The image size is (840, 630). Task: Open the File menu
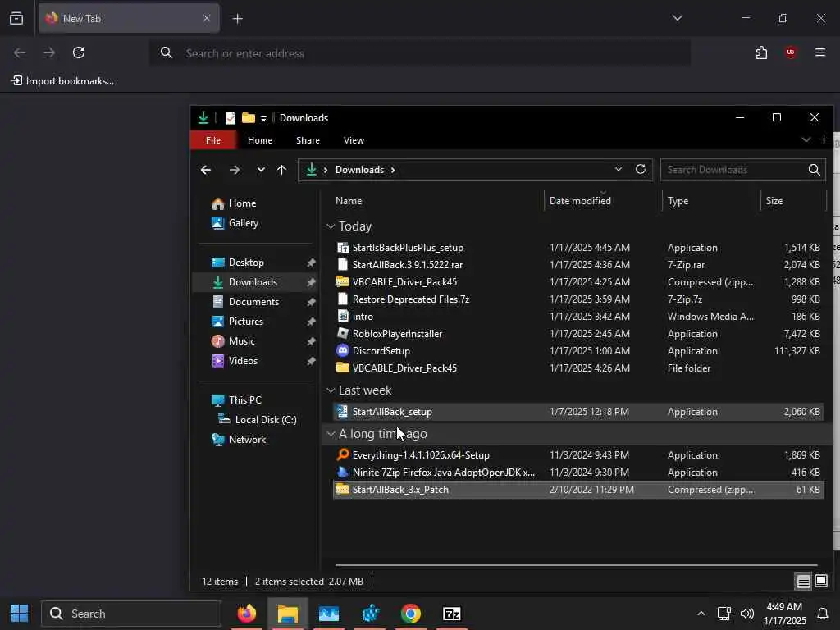212,139
